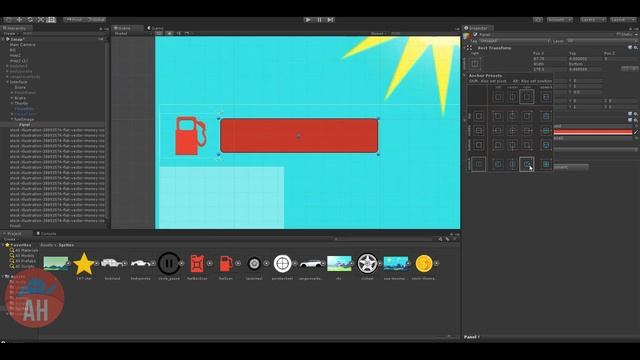640x360 pixels.
Task: Select the Rect Transform tool in the toolbar
Action: click(x=51, y=20)
